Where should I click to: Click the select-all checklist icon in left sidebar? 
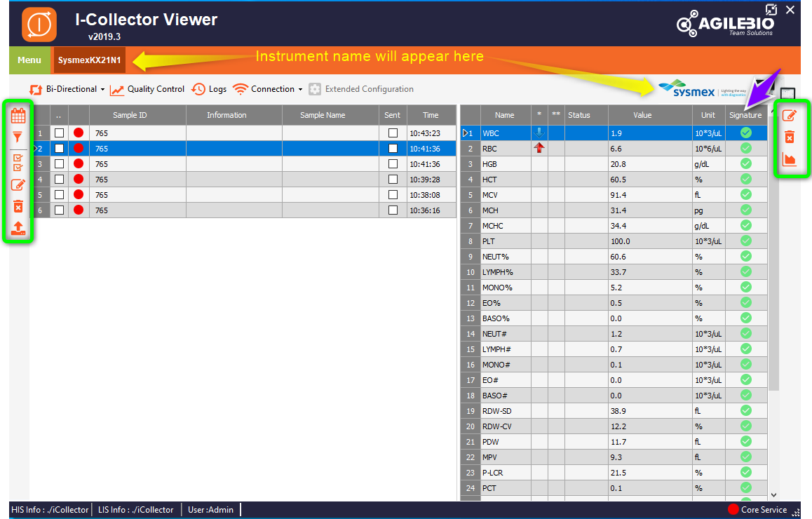[18, 162]
